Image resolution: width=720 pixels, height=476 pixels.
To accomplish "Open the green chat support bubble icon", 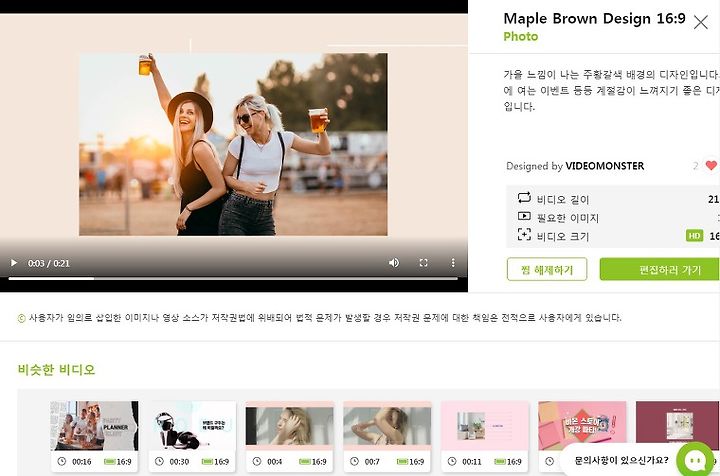I will [695, 460].
